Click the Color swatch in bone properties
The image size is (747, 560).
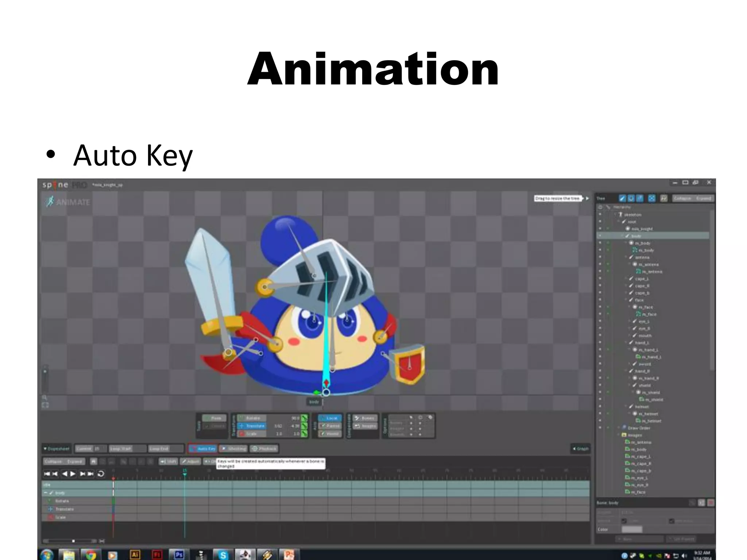coord(631,529)
